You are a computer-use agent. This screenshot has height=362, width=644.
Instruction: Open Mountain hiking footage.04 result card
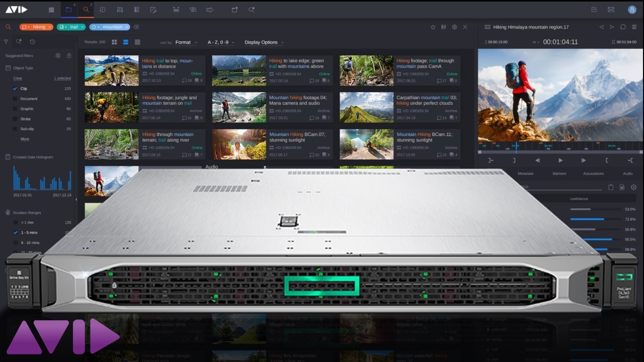(272, 107)
